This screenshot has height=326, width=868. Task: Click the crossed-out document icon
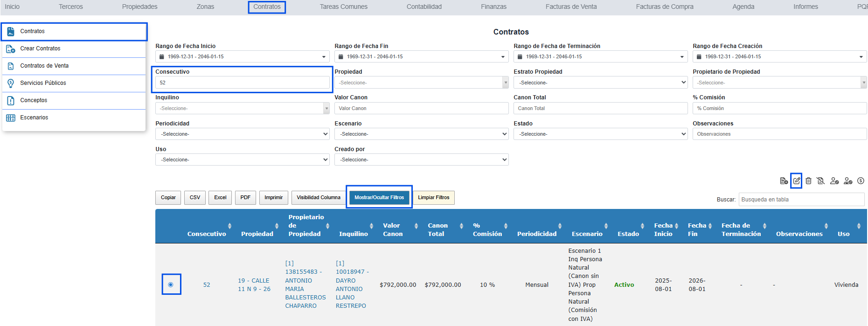[821, 181]
